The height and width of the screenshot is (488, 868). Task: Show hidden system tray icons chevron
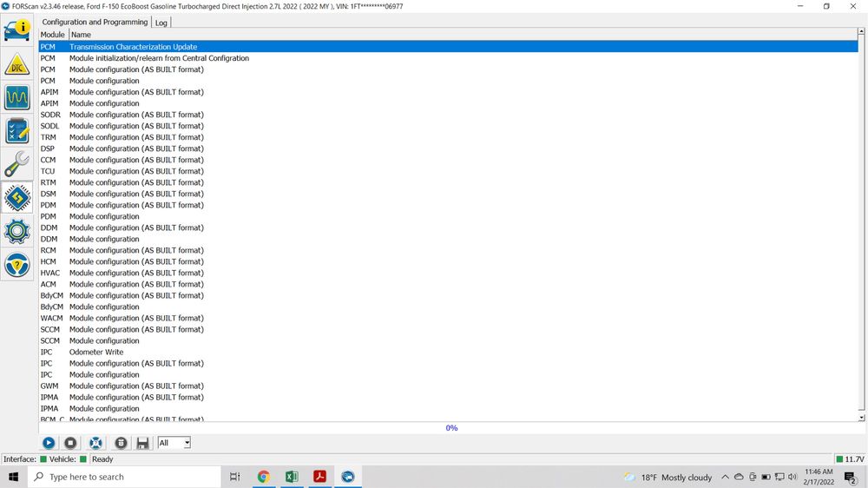point(725,477)
